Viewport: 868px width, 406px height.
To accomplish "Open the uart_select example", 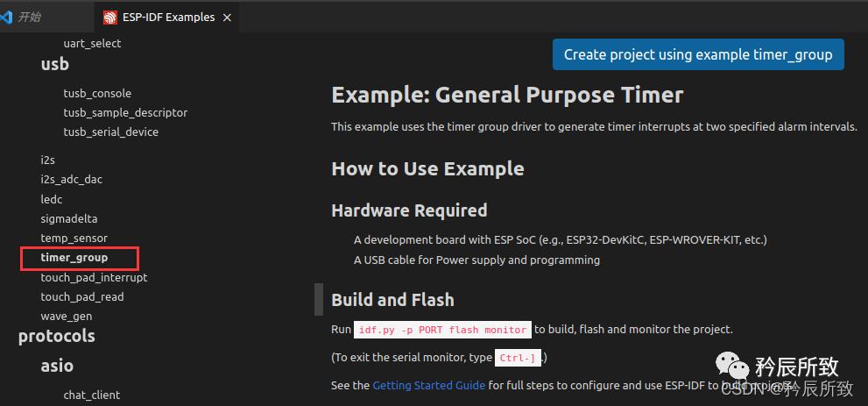I will coord(92,43).
